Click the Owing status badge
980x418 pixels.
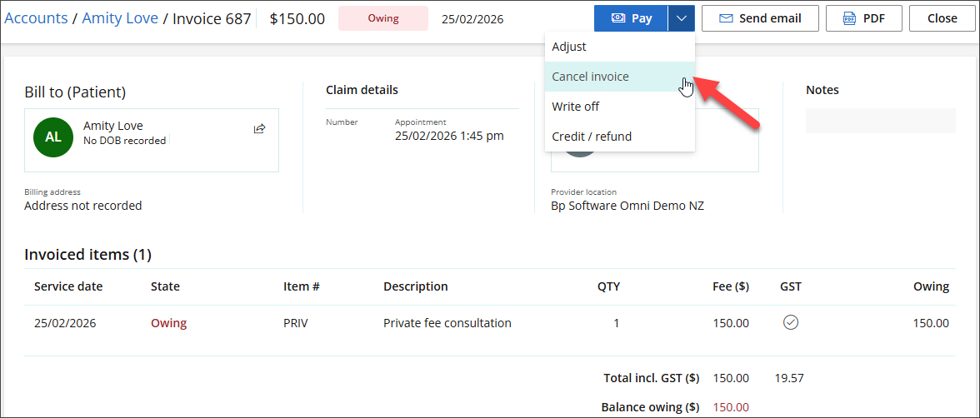pos(383,18)
